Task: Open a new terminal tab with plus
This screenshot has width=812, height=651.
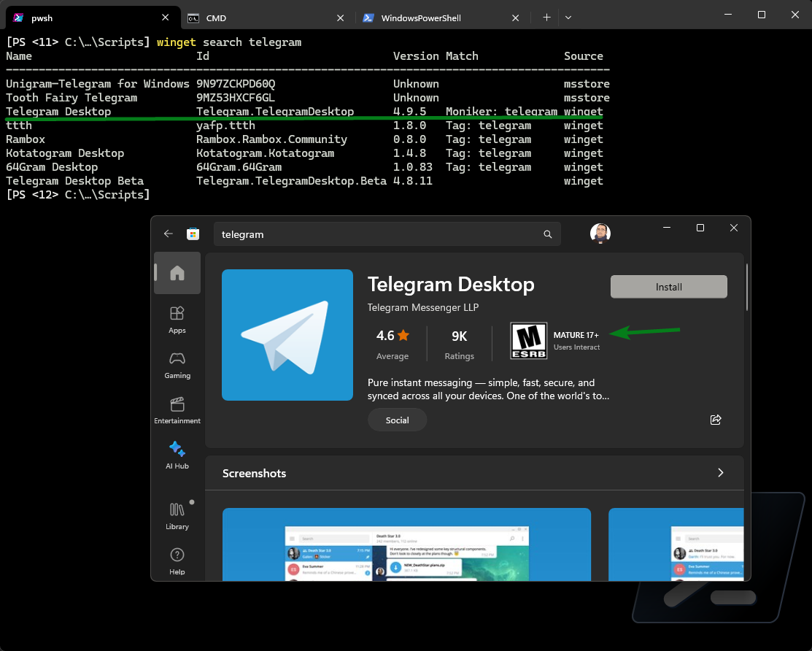Action: tap(546, 18)
